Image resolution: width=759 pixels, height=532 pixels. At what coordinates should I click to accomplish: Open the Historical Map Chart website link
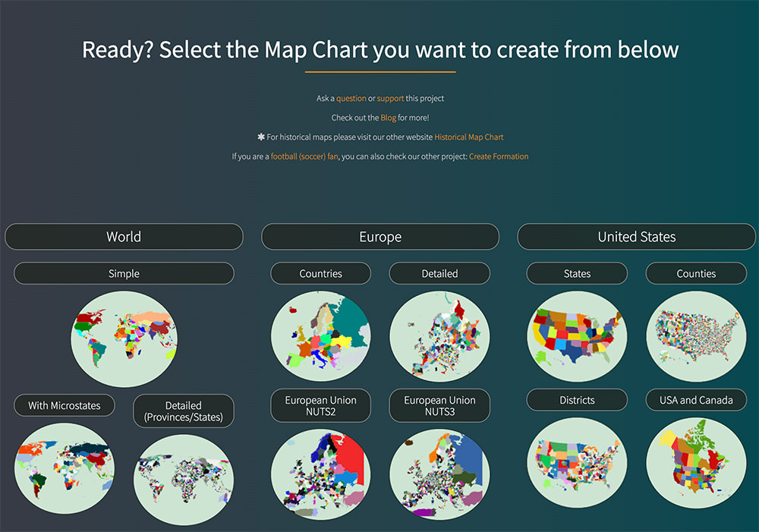coord(469,137)
